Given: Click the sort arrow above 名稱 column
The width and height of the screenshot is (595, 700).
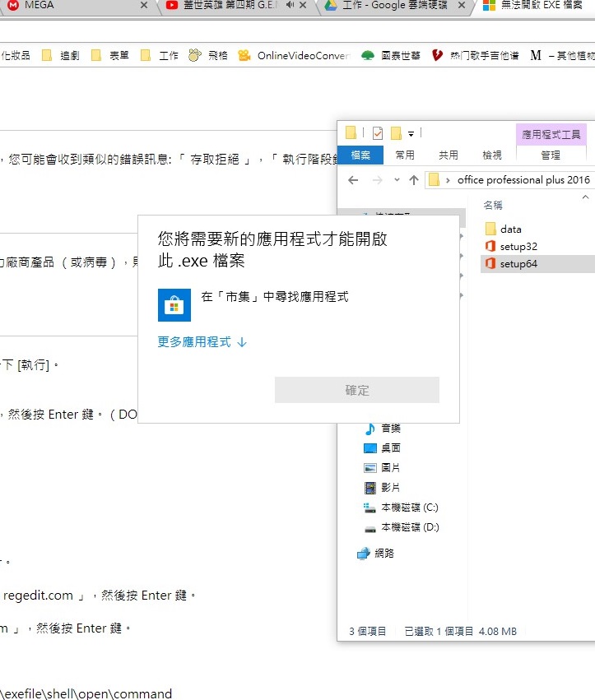Looking at the screenshot, I should [585, 197].
